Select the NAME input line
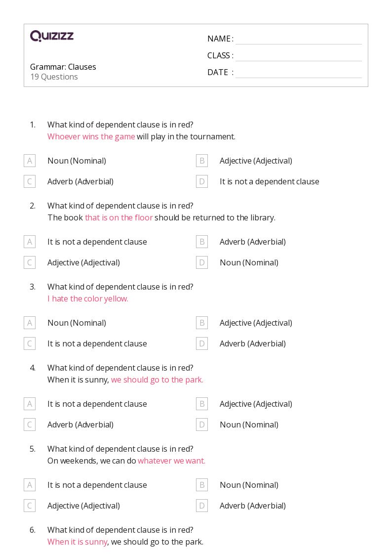This screenshot has width=392, height=555. [x=298, y=39]
